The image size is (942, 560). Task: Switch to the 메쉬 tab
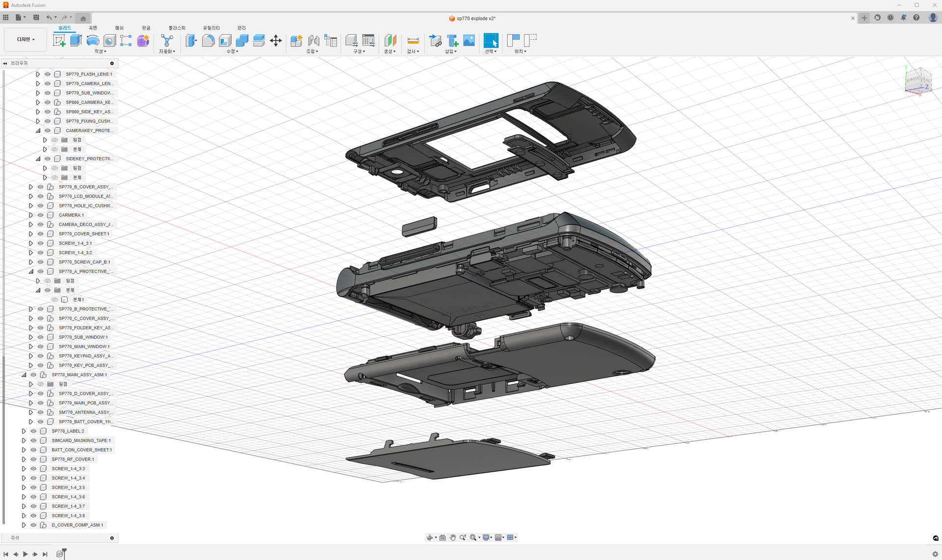tap(119, 28)
